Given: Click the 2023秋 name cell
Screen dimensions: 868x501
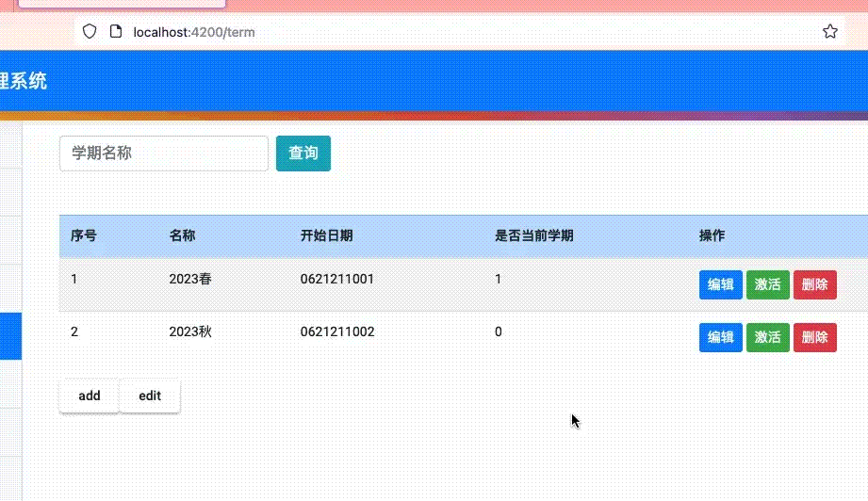Looking at the screenshot, I should click(190, 331).
